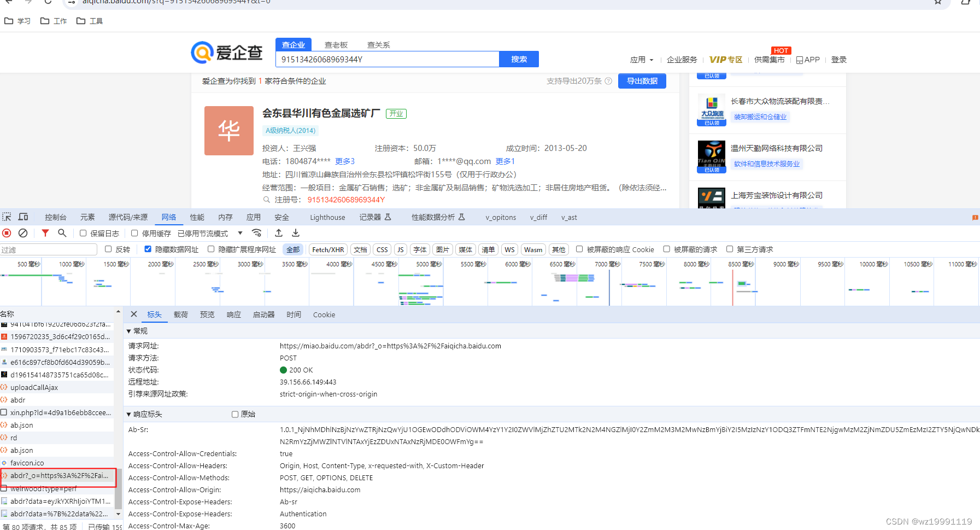
Task: Enable the 保留日志 checkbox
Action: click(x=83, y=233)
